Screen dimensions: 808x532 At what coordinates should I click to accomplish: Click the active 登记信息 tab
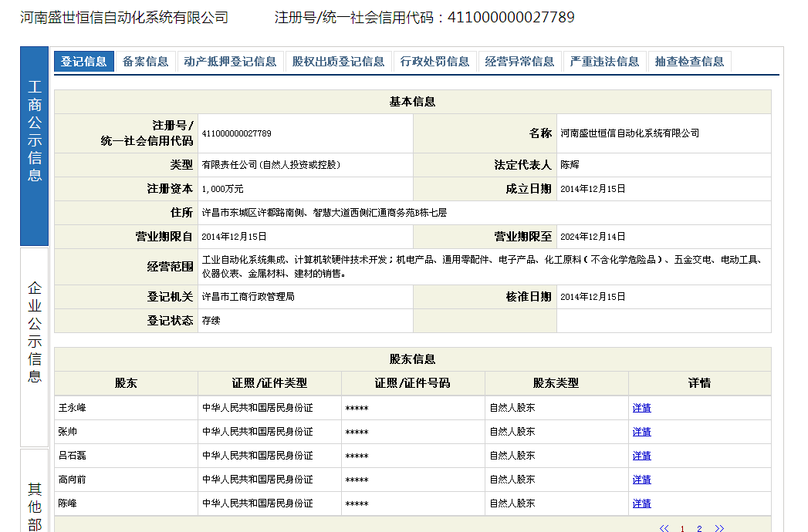[x=84, y=62]
